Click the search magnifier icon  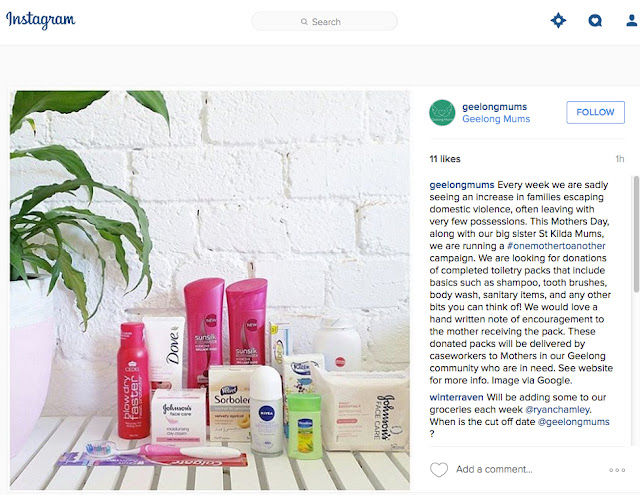coord(304,22)
